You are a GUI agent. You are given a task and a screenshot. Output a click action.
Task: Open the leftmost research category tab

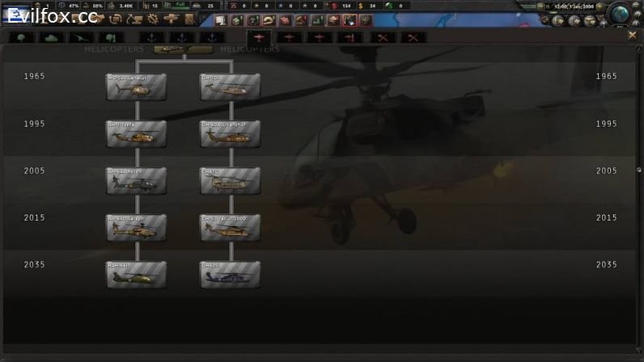20,37
